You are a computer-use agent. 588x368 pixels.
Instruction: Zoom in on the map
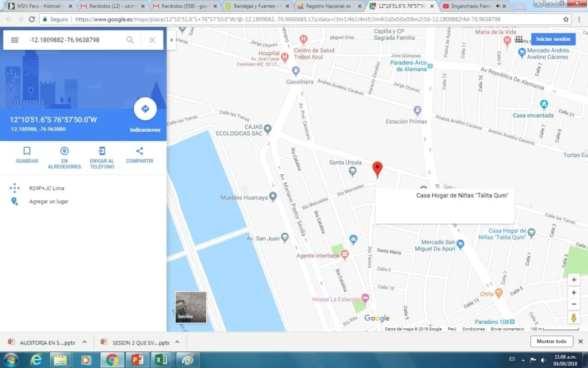[574, 293]
